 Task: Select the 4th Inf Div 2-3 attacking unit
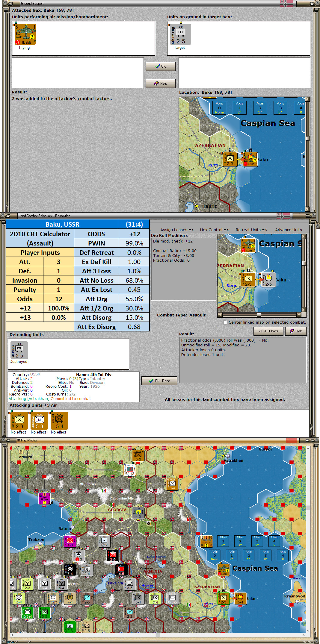(x=19, y=421)
